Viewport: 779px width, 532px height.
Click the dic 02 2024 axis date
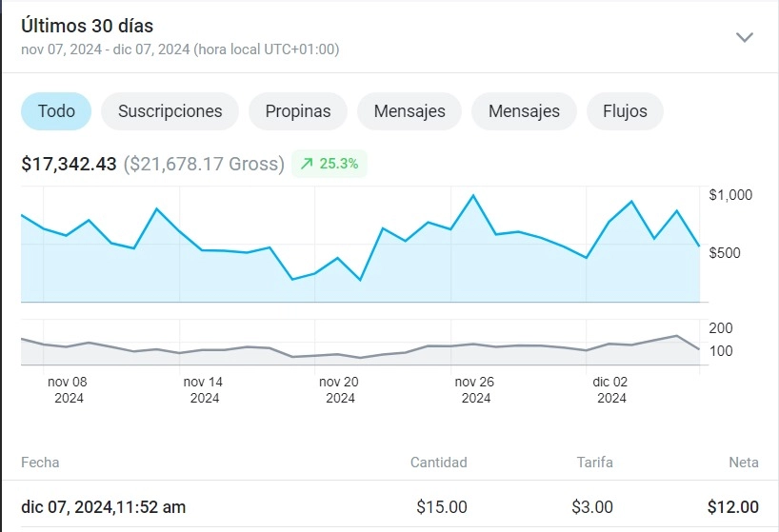(x=610, y=390)
